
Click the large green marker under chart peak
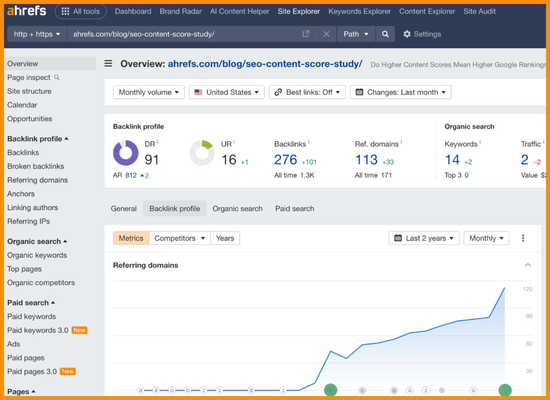505,390
